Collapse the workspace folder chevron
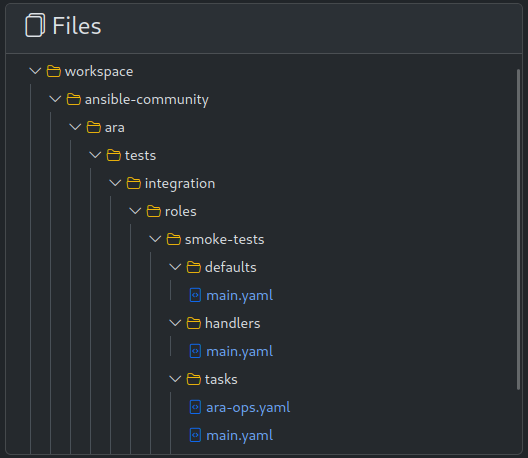This screenshot has height=458, width=528. click(x=35, y=71)
